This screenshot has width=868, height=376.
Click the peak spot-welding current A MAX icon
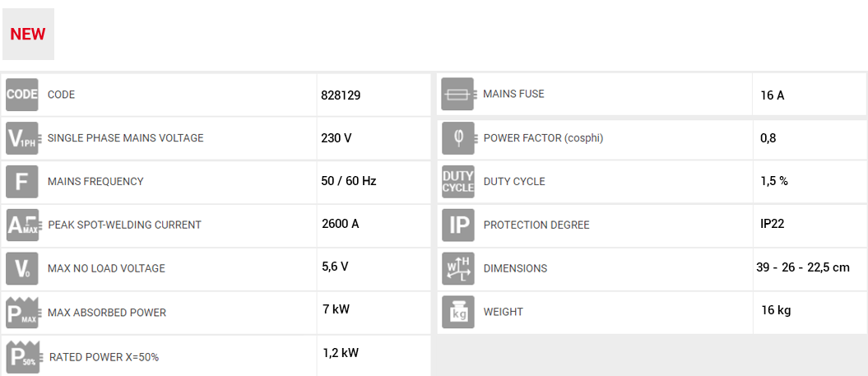[x=22, y=225]
